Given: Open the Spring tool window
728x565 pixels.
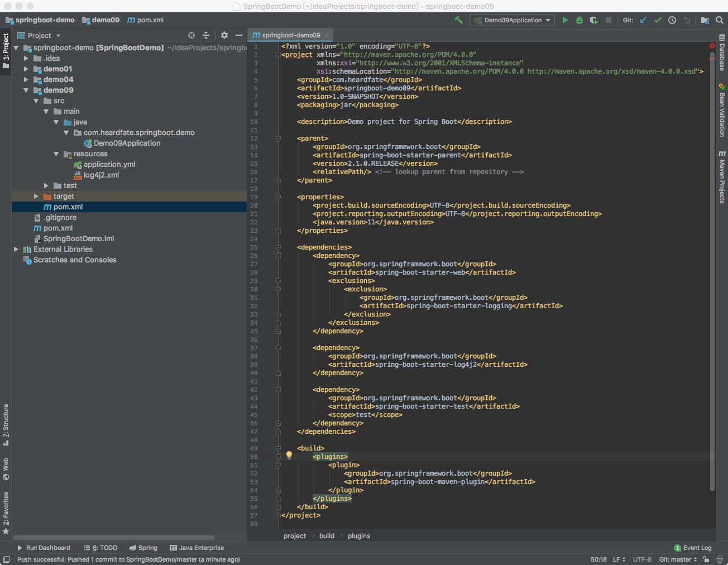Looking at the screenshot, I should tap(143, 548).
